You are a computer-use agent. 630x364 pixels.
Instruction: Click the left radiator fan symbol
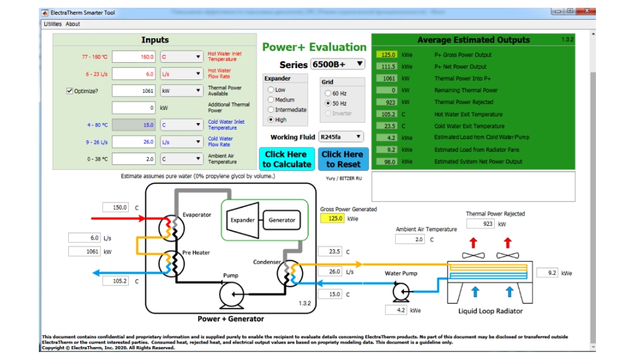point(473,256)
